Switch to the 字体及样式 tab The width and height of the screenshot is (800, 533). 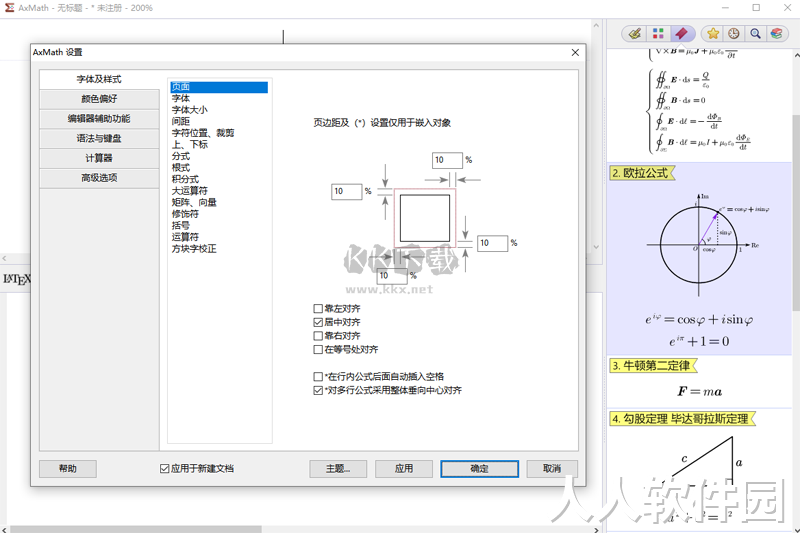tap(99, 80)
